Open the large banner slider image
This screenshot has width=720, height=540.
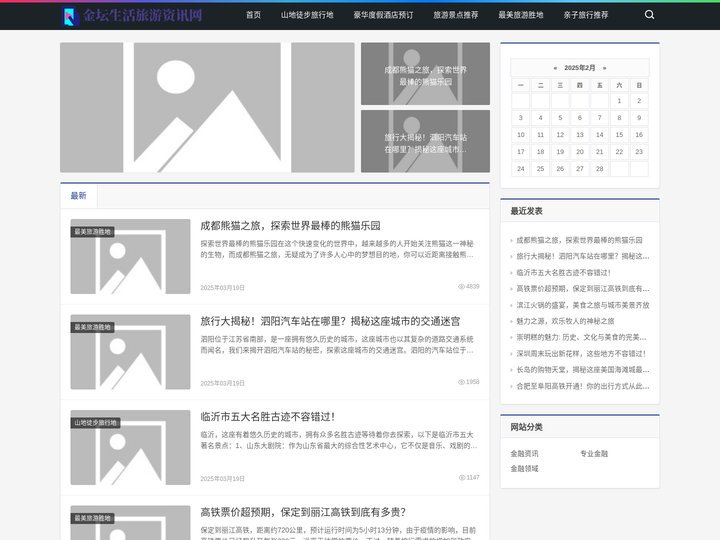point(207,107)
